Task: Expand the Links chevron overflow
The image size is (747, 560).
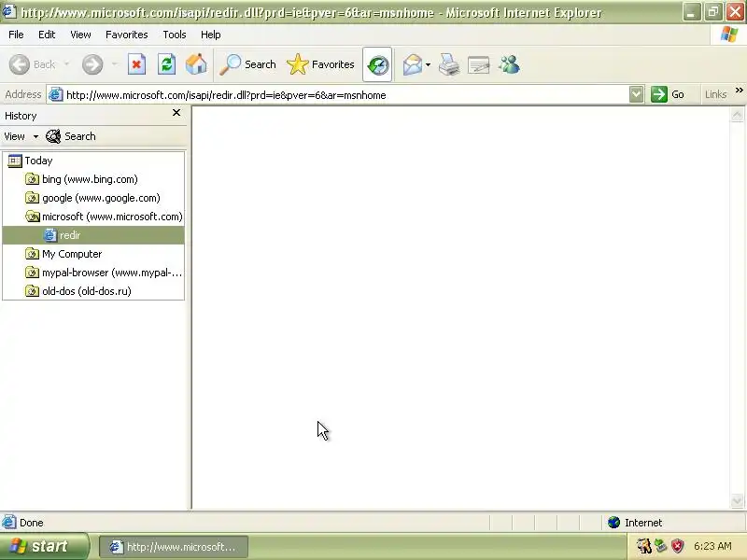Action: (739, 90)
